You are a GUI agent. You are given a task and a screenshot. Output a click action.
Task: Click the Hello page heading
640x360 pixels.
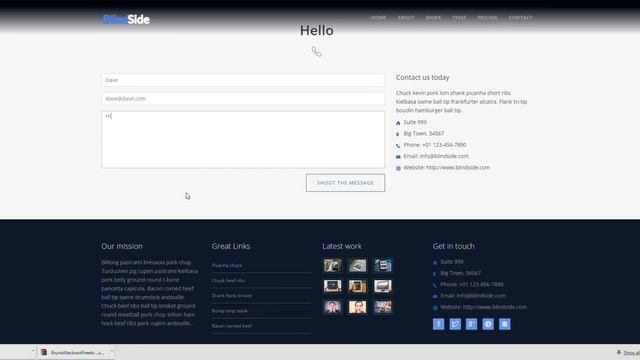(x=317, y=31)
